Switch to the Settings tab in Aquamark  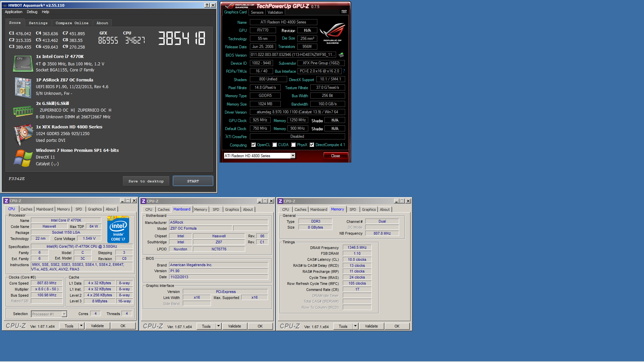tap(38, 23)
